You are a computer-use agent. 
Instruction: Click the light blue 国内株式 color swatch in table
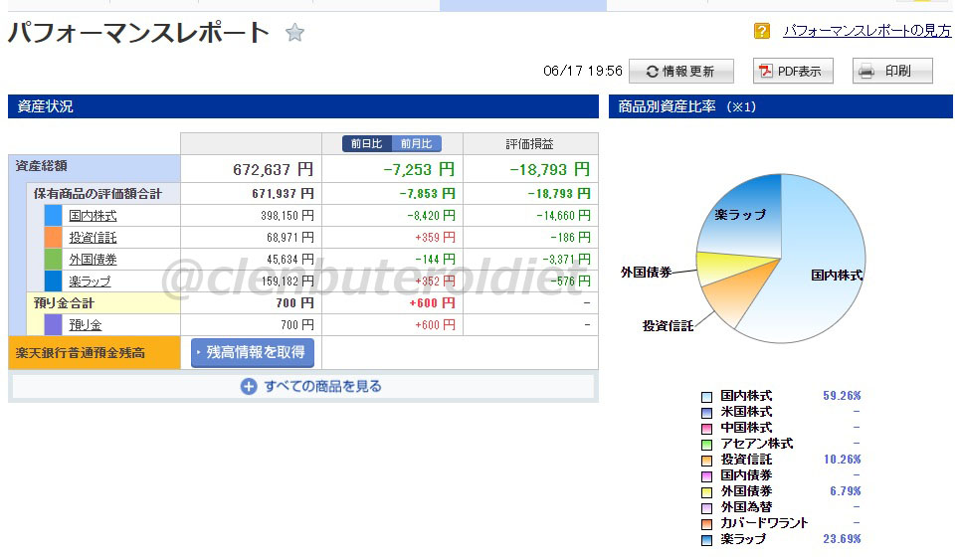coord(53,215)
